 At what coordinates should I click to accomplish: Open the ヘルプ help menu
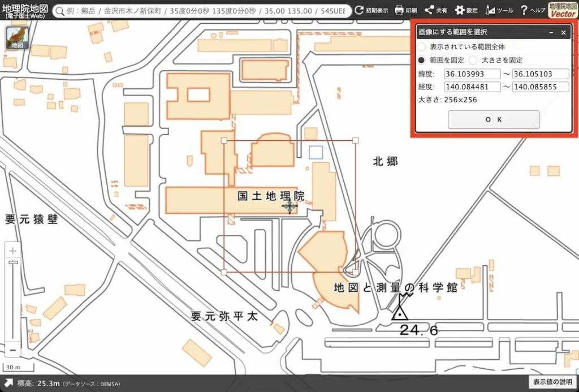[x=524, y=10]
